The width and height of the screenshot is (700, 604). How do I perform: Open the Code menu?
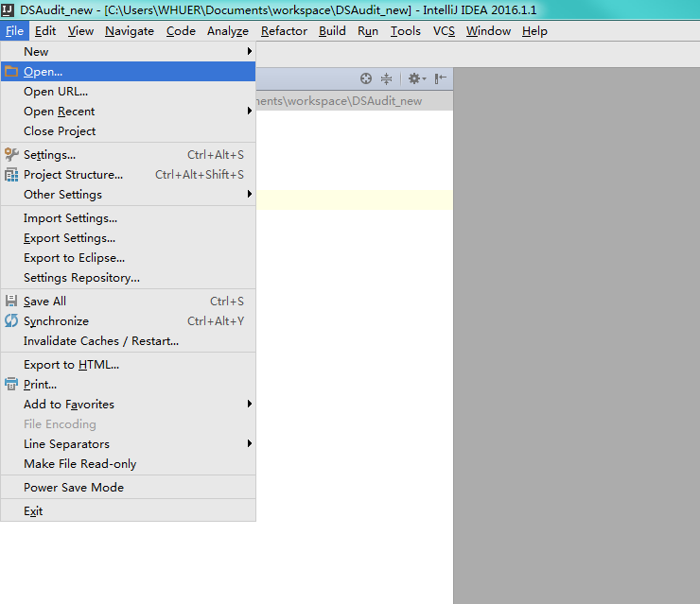181,31
